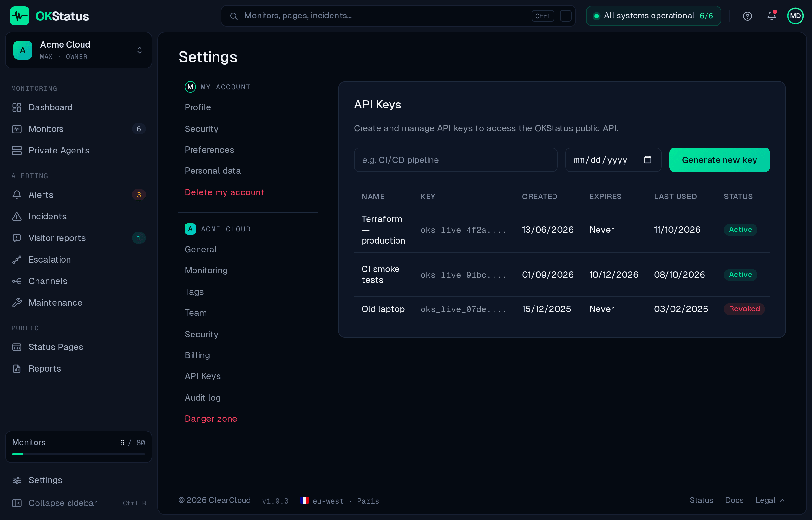Click the Escalation path icon
This screenshot has width=812, height=520.
point(16,260)
